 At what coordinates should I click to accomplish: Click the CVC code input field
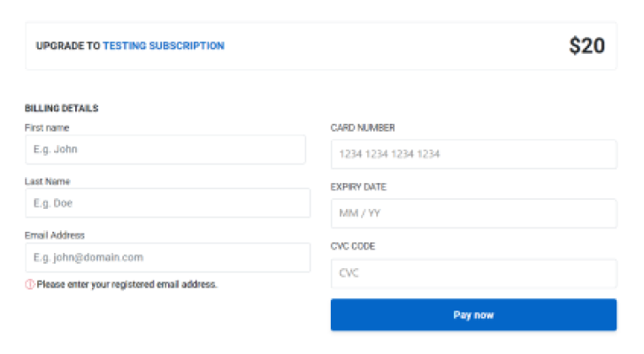[473, 273]
